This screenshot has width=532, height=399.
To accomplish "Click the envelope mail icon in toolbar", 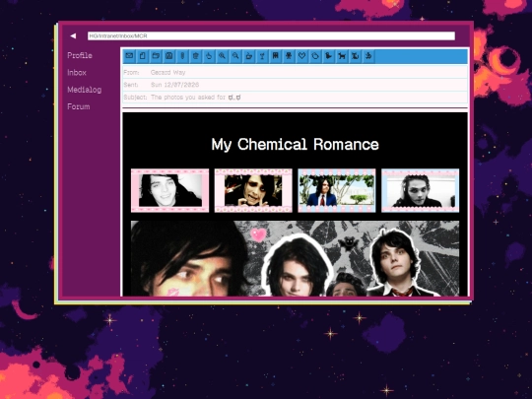I will tap(129, 56).
